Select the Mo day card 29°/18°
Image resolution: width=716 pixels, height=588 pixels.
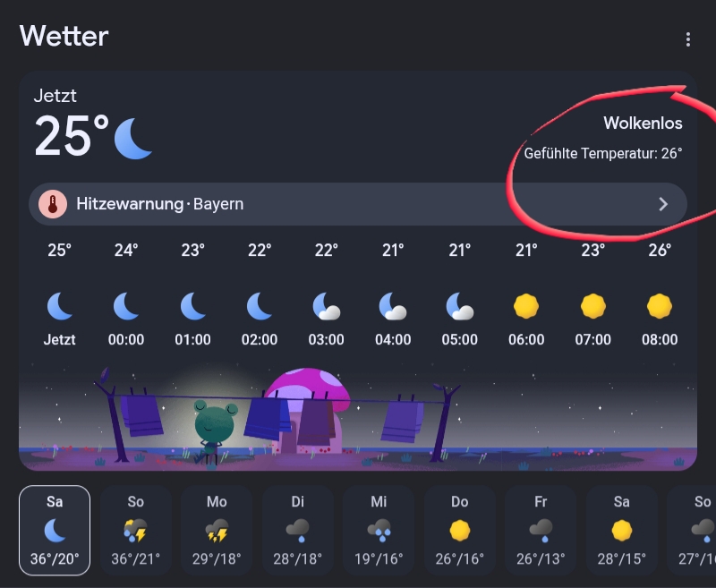(217, 530)
